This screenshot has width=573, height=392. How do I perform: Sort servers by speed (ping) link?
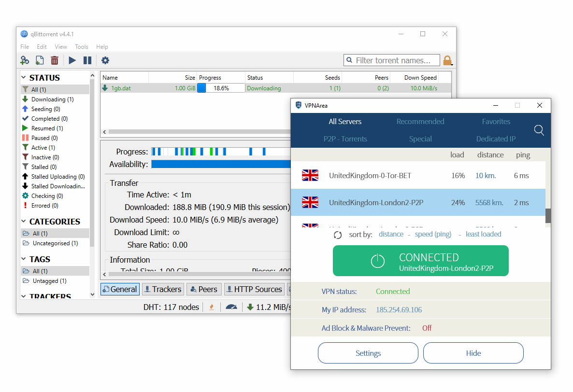click(433, 234)
